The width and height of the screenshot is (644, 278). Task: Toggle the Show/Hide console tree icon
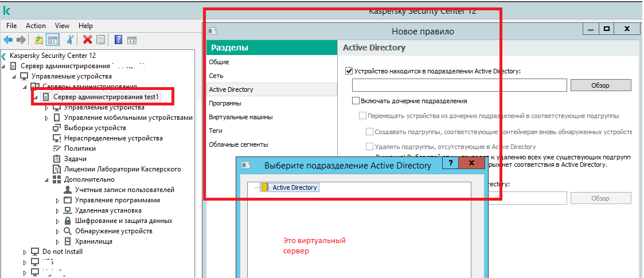53,40
